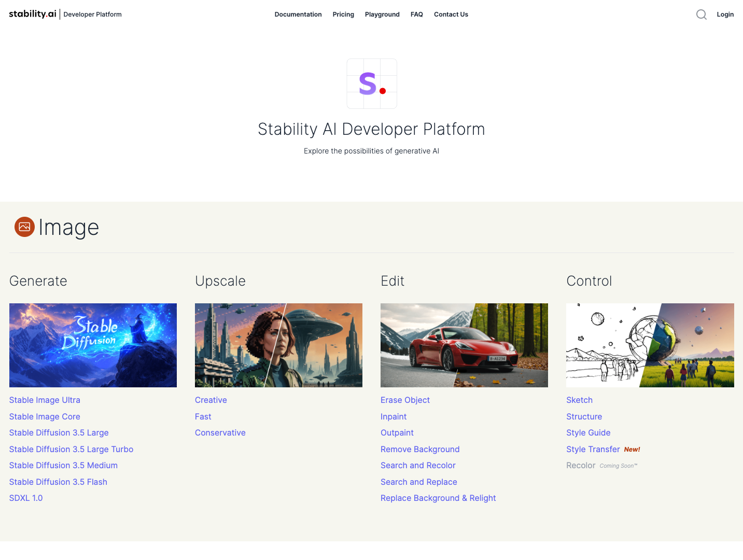Screen dimensions: 743x560
Task: Open the Erase Object editing tool
Action: pos(405,400)
